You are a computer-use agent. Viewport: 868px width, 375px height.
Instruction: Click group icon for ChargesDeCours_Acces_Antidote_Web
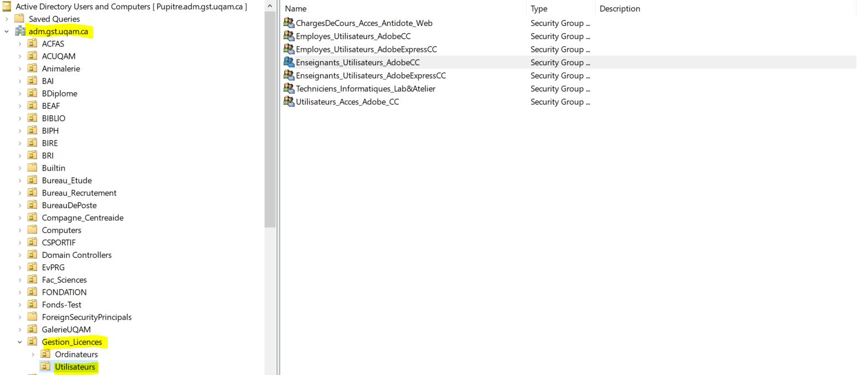click(x=289, y=23)
